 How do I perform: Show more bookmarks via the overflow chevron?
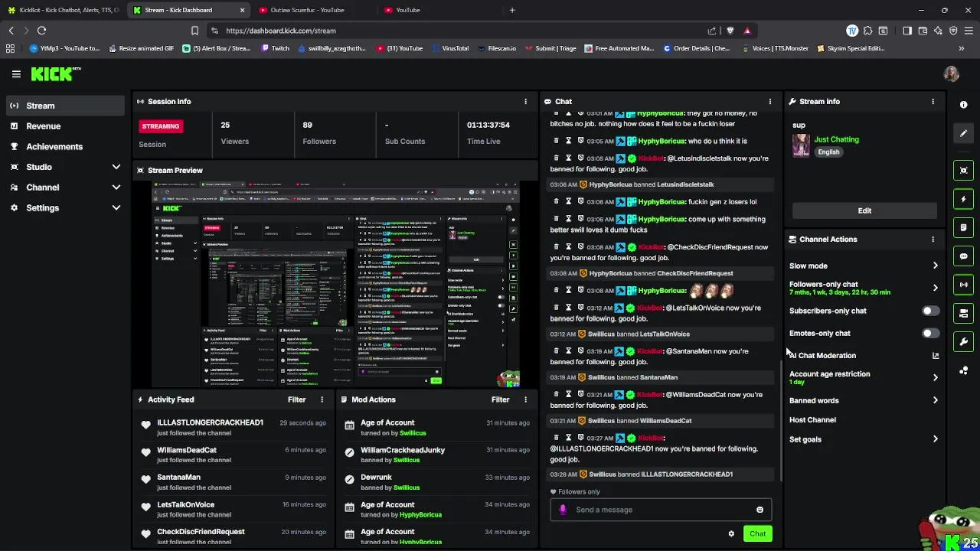(x=961, y=48)
